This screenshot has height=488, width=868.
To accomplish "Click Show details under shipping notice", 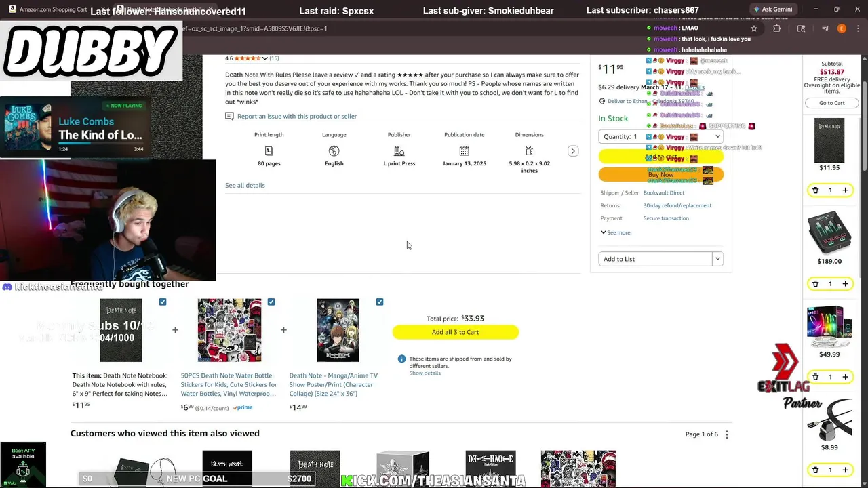I will point(425,373).
